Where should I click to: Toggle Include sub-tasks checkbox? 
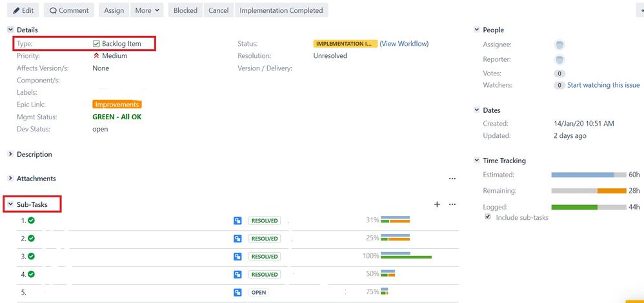coord(488,217)
